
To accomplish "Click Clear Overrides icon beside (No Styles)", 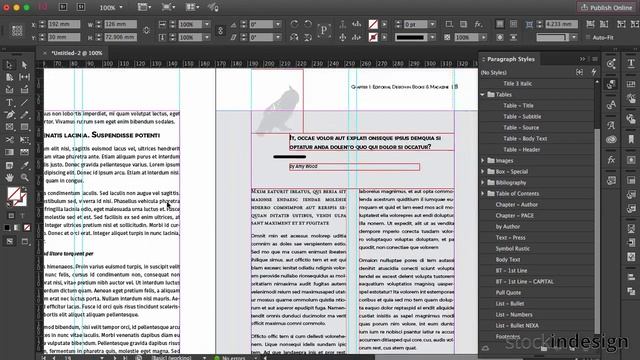I will tap(579, 72).
